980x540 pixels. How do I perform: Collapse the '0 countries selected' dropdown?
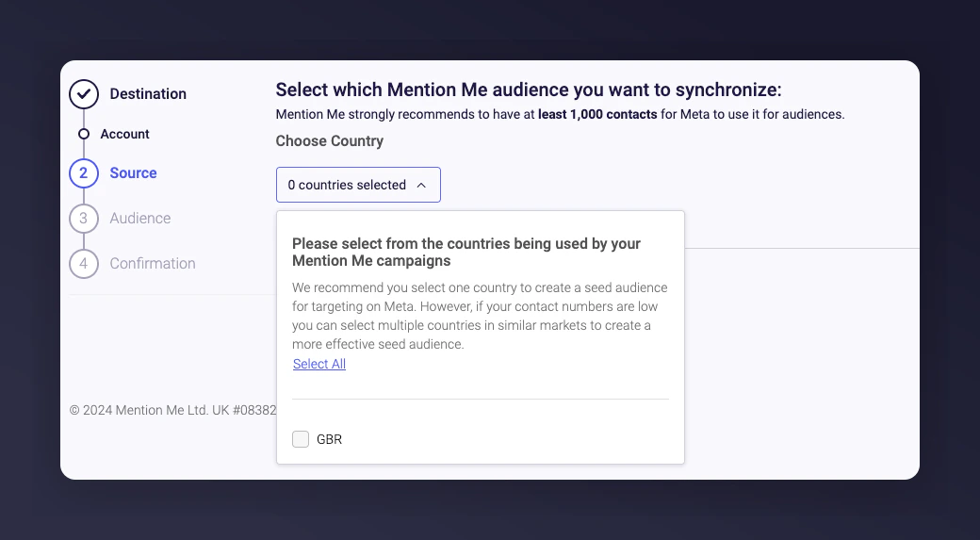(x=358, y=185)
